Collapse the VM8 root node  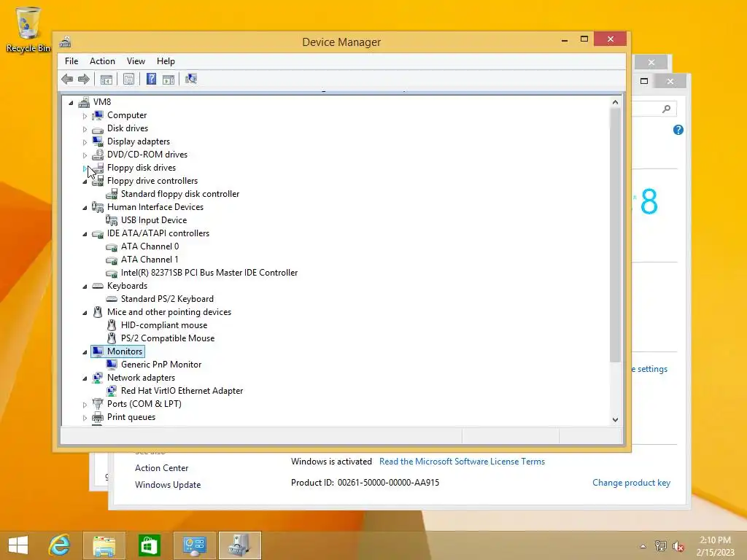point(71,102)
